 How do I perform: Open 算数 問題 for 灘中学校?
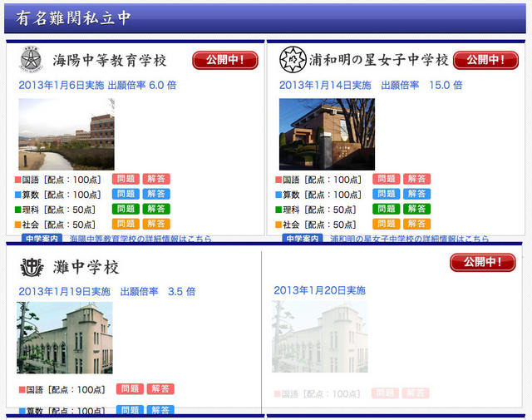pos(130,410)
